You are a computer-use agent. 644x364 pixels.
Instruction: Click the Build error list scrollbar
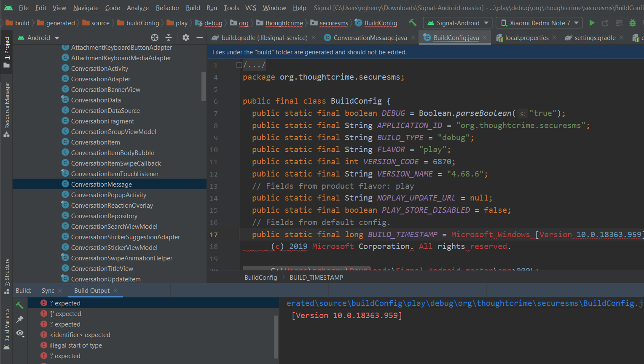pos(276,337)
